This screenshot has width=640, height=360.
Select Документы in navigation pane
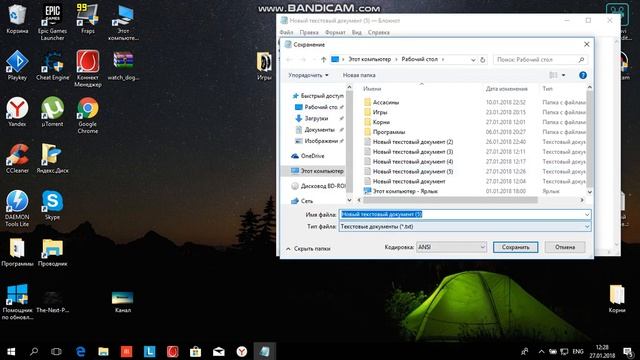320,130
